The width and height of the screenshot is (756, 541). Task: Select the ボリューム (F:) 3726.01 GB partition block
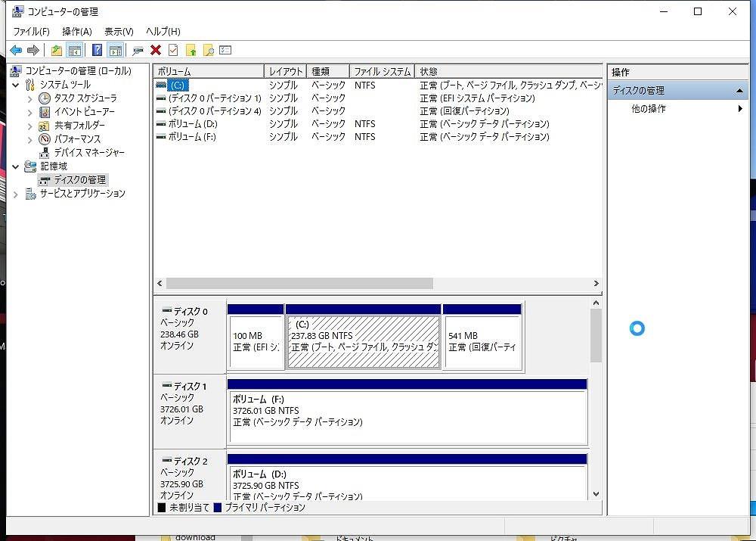[x=407, y=412]
